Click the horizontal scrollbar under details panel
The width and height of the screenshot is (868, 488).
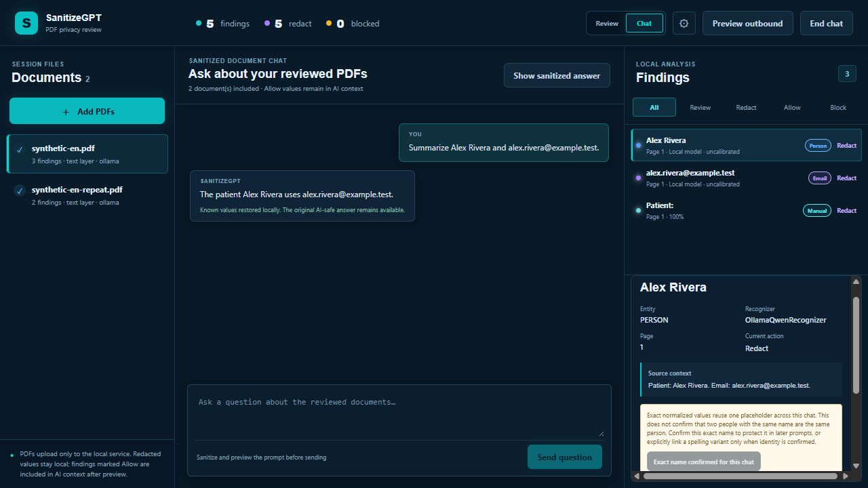pyautogui.click(x=740, y=476)
